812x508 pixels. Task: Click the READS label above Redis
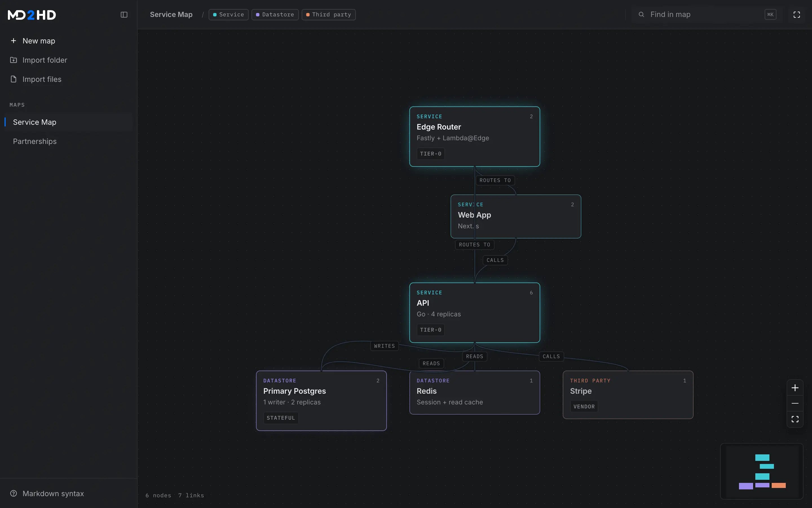pos(475,356)
